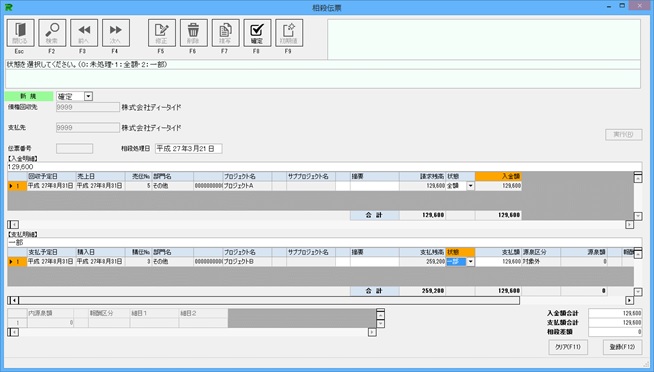Click the 入金額 column header
The width and height of the screenshot is (654, 372).
(498, 176)
